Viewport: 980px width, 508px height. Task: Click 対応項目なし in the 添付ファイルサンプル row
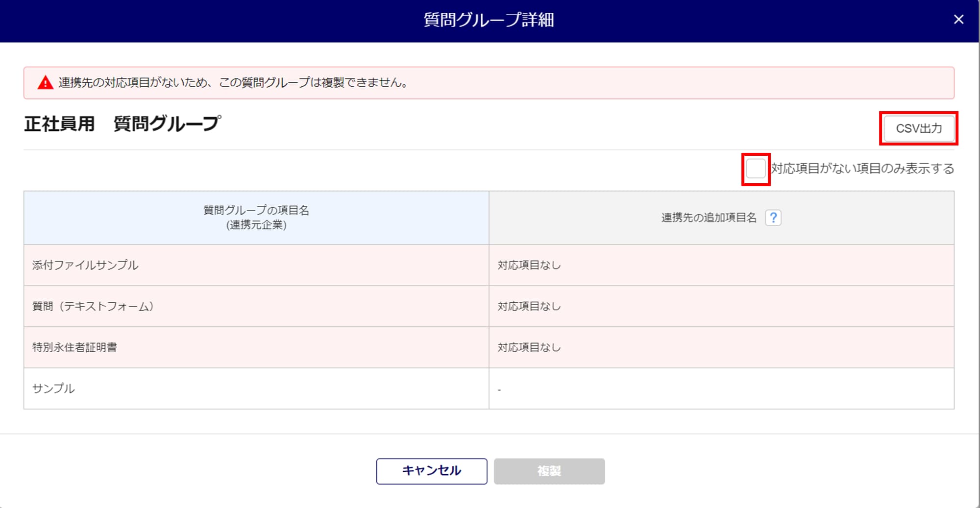point(529,265)
